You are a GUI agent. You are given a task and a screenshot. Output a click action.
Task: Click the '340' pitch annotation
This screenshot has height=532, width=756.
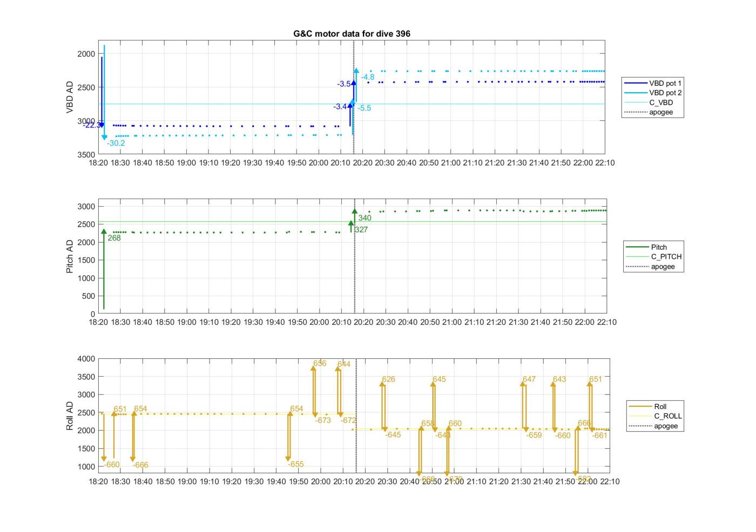point(364,218)
